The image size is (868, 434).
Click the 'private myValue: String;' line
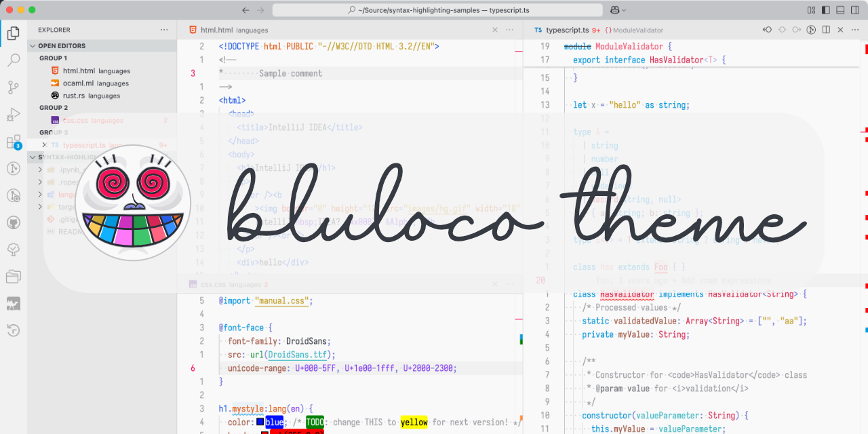[636, 334]
